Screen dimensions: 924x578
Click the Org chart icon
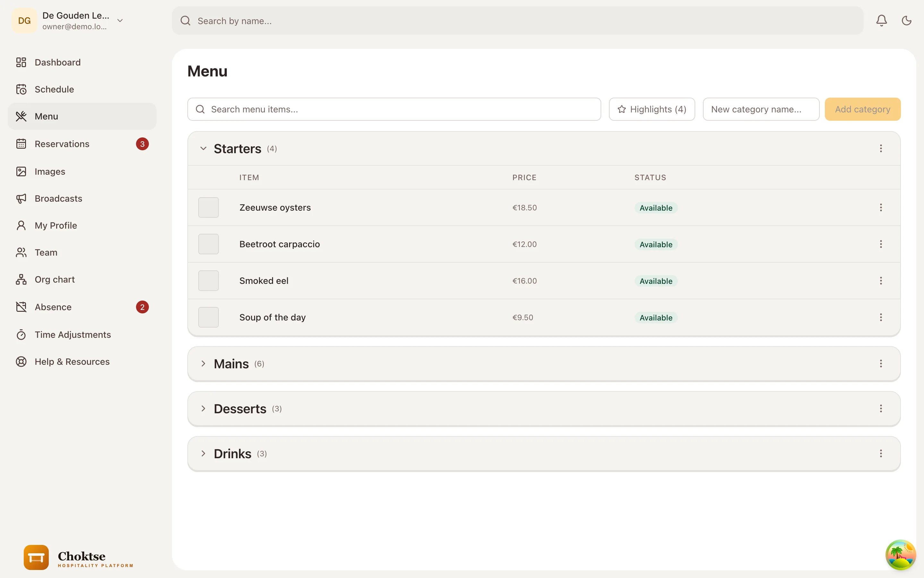21,279
